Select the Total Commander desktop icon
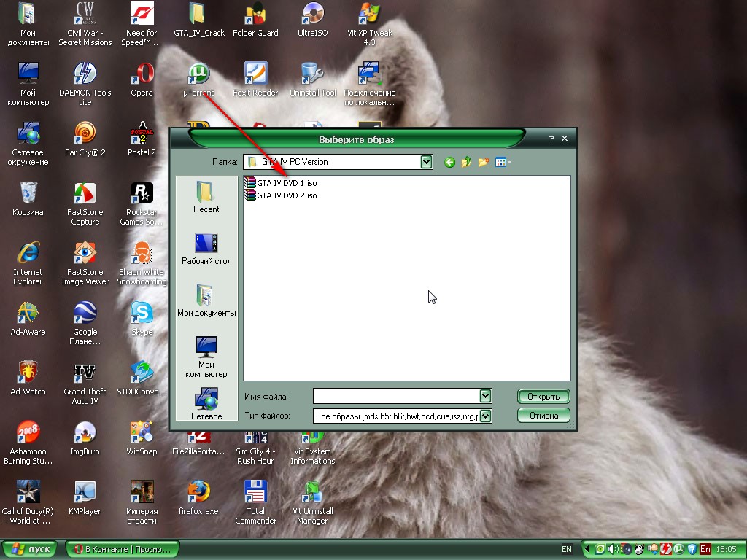Screen dimensions: 747x560 point(255,503)
